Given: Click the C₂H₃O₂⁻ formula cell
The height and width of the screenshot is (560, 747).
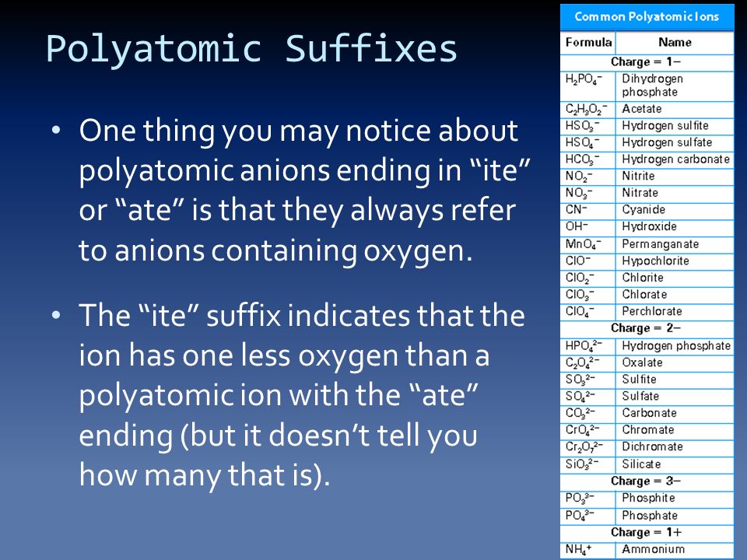Looking at the screenshot, I should pyautogui.click(x=588, y=109).
